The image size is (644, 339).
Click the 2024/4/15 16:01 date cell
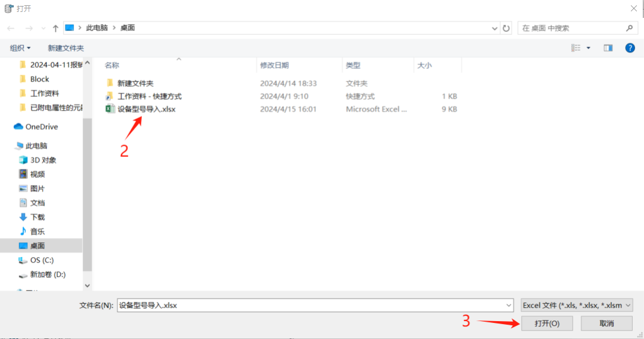point(289,109)
